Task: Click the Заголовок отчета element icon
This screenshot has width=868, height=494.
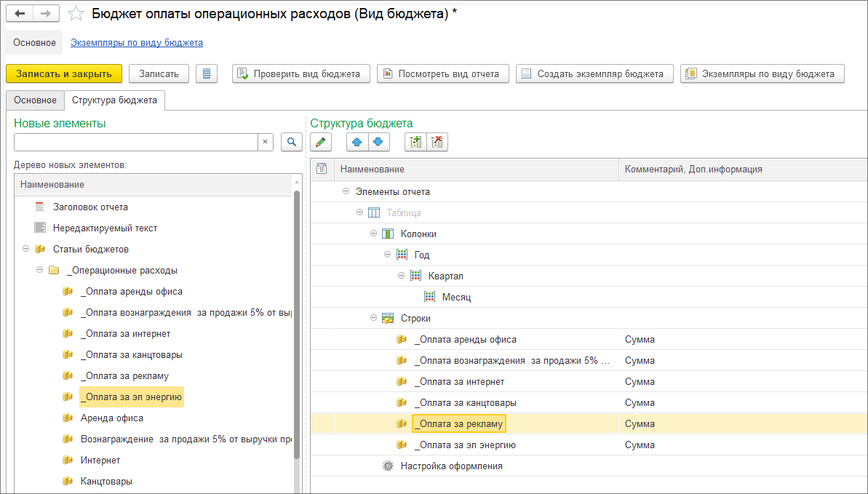Action: (x=40, y=207)
